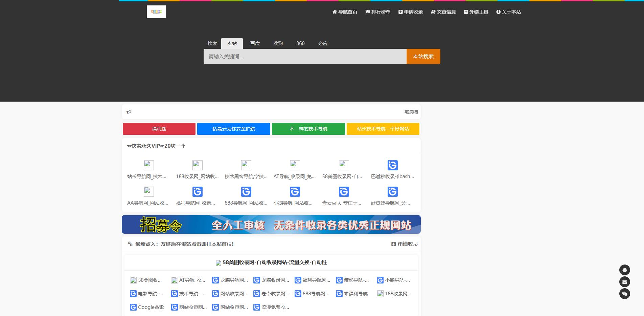Click the Google谷歌 favicon entry
The image size is (644, 316).
[x=133, y=307]
